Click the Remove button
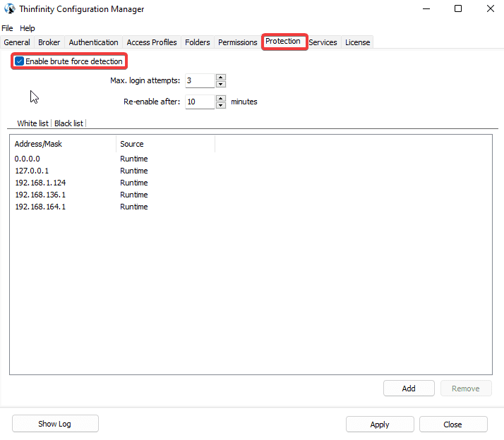Screen dimensions: 504x440 click(466, 389)
